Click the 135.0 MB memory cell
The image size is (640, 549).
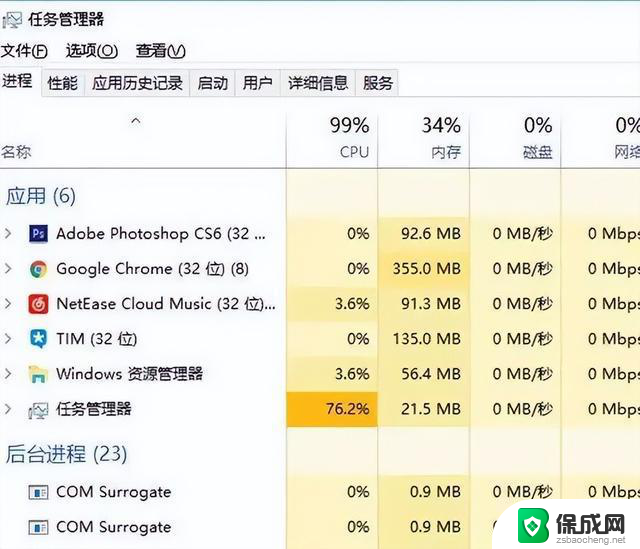click(424, 339)
